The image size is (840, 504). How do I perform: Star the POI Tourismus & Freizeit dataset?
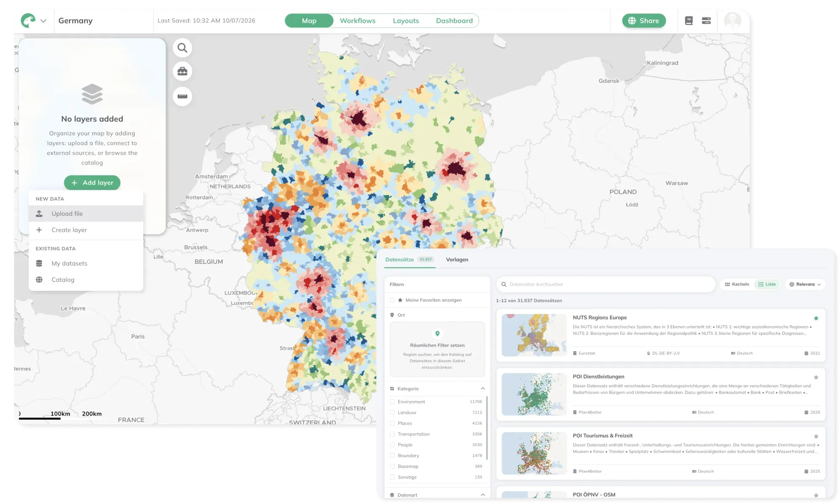point(816,436)
